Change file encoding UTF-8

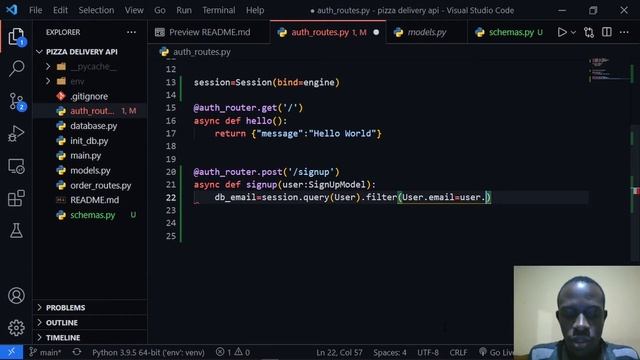point(428,352)
